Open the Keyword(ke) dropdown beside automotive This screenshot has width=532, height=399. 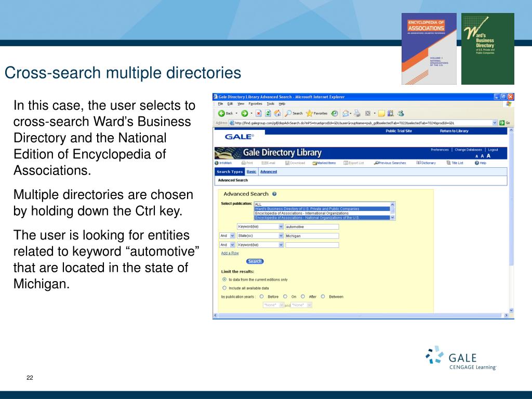click(260, 227)
